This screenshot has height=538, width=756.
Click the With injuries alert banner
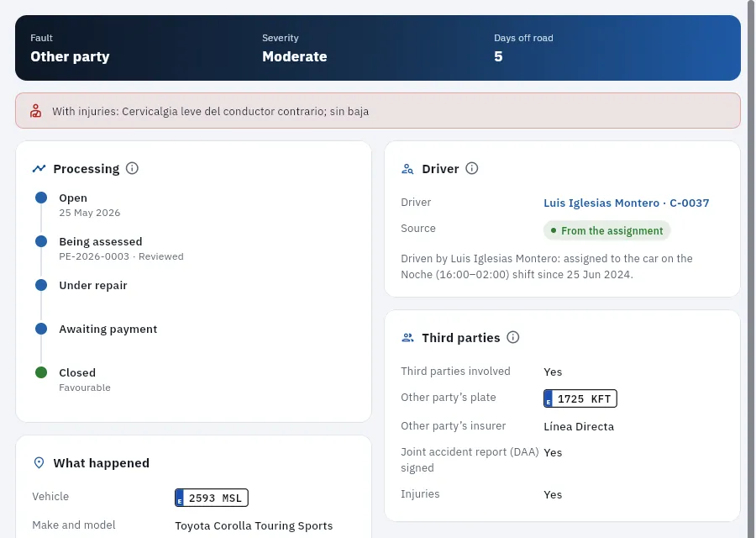[x=377, y=110]
